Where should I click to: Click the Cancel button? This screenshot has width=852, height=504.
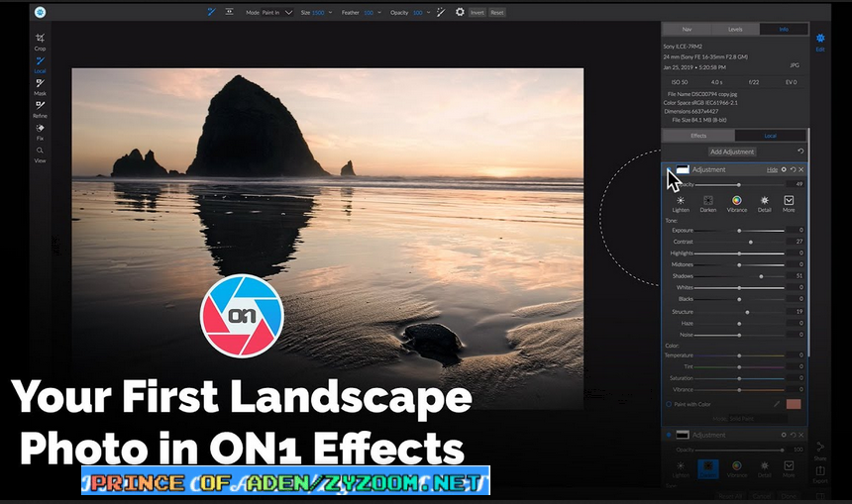coord(762,496)
